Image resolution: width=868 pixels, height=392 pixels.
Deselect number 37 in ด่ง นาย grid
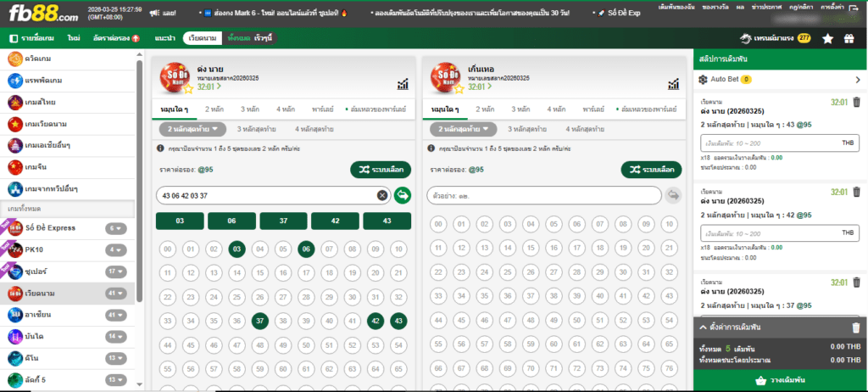click(x=260, y=321)
